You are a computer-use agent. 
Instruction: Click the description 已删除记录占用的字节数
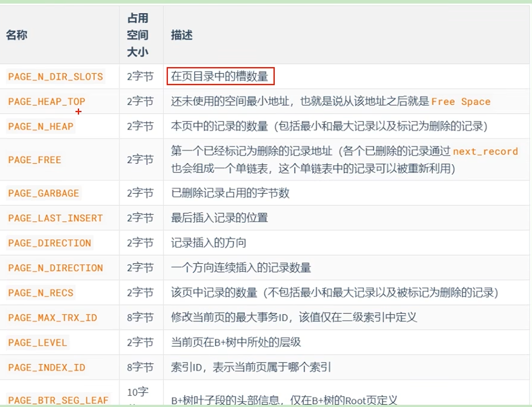[230, 193]
